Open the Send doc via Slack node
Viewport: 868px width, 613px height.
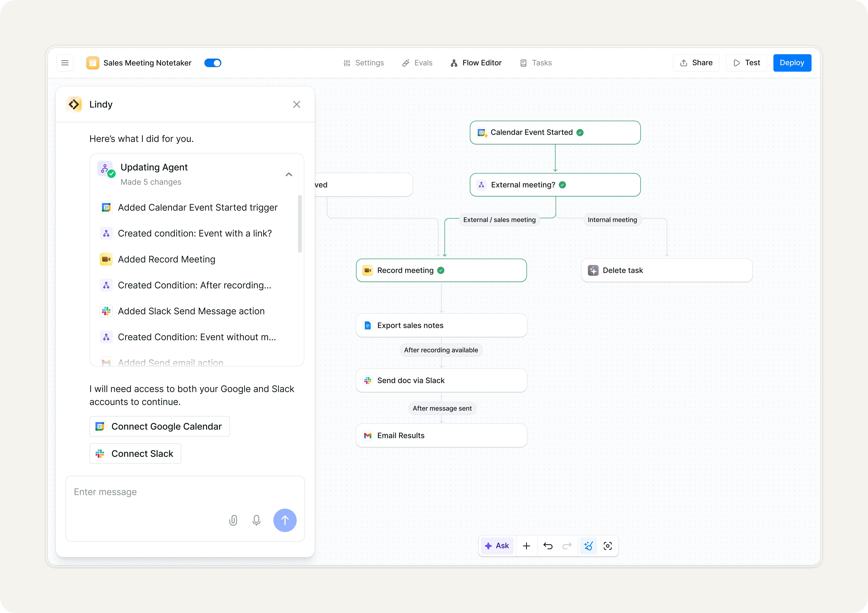pyautogui.click(x=441, y=380)
